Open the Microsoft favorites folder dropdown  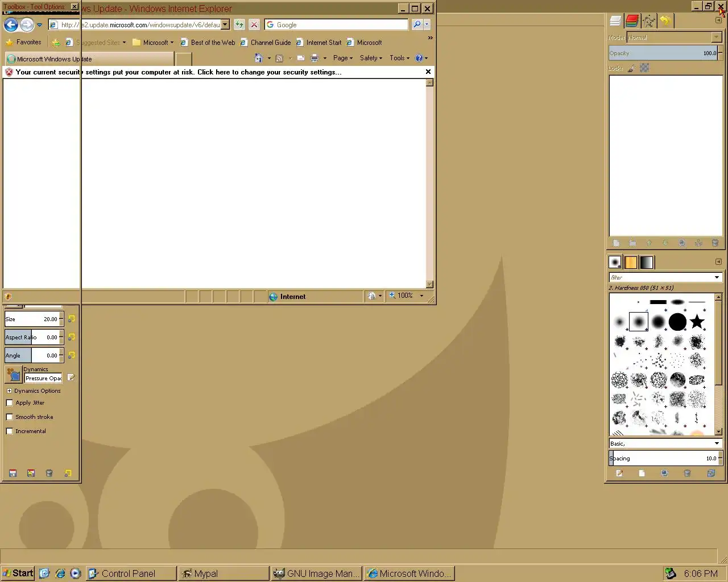point(153,43)
